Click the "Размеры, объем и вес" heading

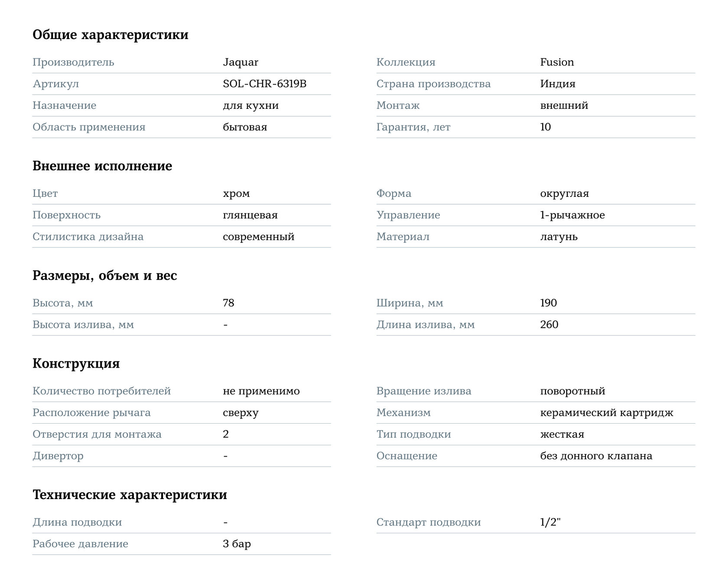[x=105, y=275]
